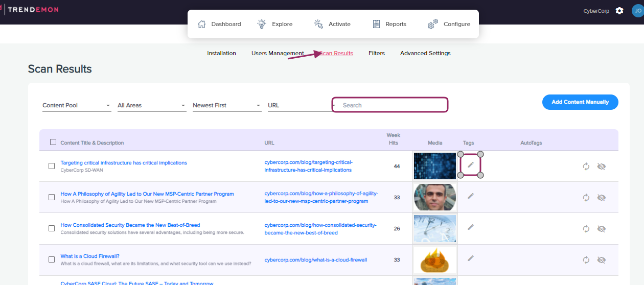Focus the Search input field

click(390, 105)
